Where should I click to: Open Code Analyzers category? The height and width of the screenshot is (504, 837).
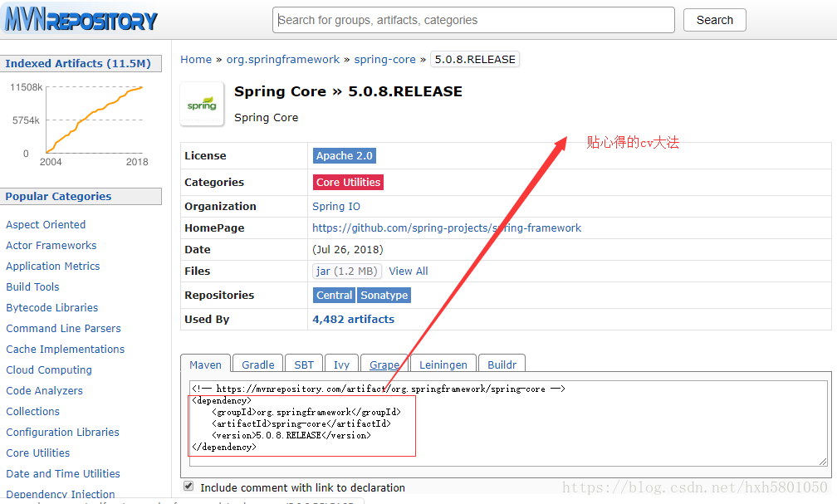[44, 391]
